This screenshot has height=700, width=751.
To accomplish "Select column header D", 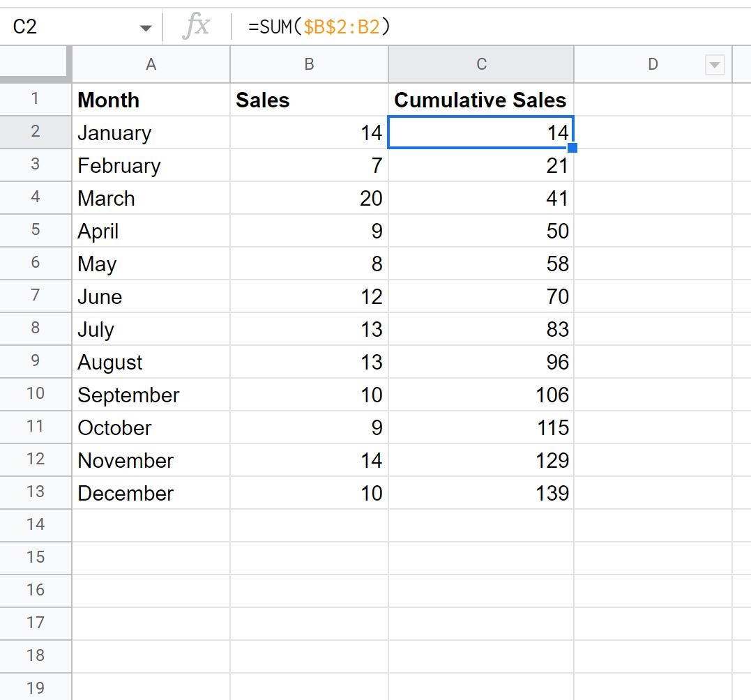I will [x=652, y=64].
